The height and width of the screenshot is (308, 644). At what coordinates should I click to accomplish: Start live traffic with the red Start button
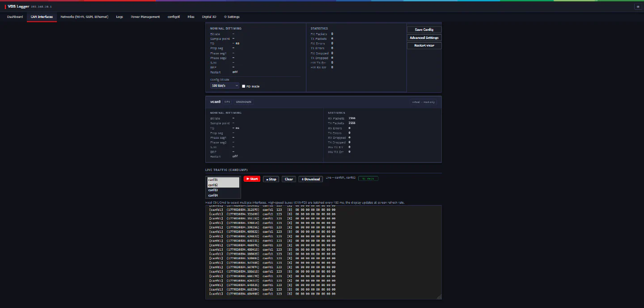pyautogui.click(x=252, y=179)
